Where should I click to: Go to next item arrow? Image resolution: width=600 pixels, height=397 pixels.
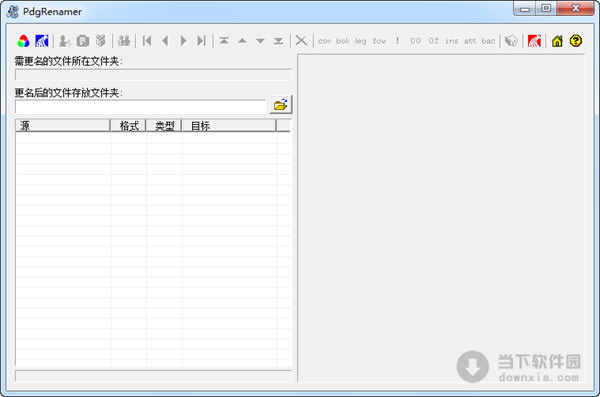click(184, 41)
